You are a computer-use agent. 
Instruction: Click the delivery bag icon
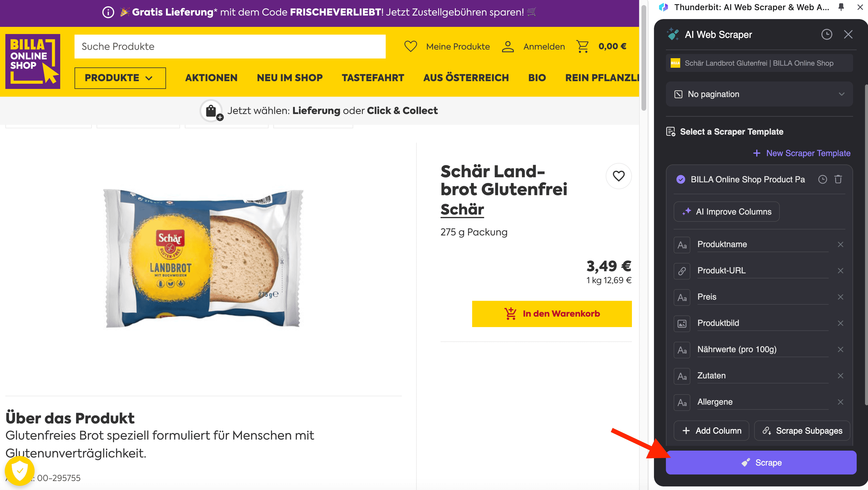[211, 111]
